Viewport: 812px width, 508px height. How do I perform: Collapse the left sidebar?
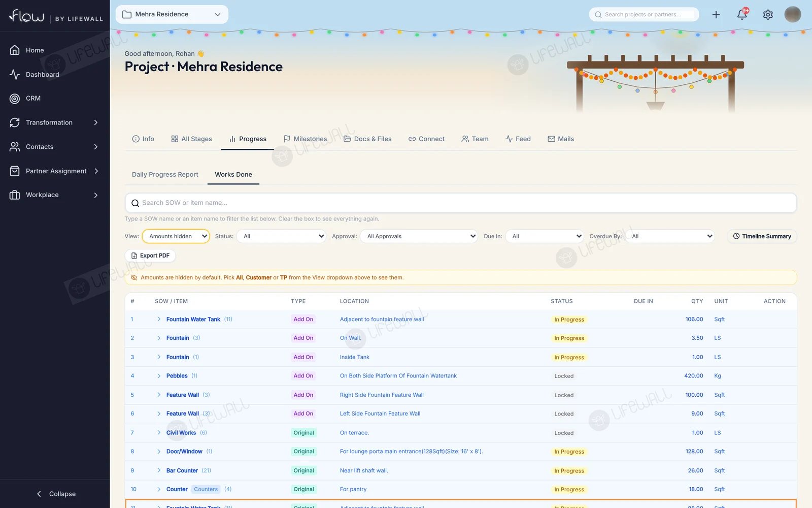(x=56, y=494)
